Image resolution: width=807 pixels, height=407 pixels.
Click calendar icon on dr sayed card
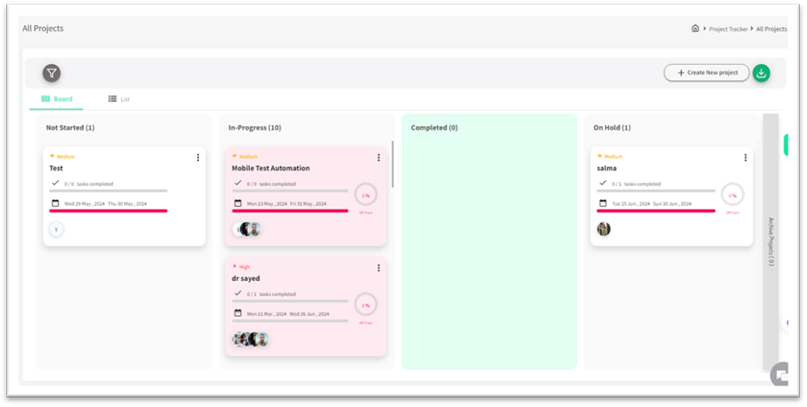coord(238,313)
